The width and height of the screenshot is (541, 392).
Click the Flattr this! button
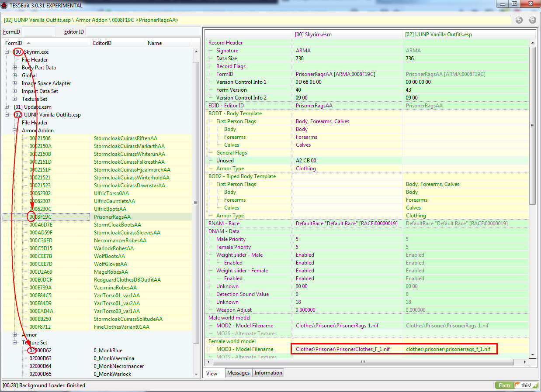(516, 385)
